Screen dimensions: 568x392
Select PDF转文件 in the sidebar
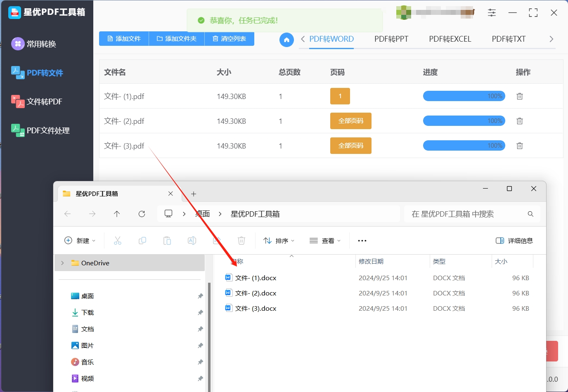pos(37,73)
